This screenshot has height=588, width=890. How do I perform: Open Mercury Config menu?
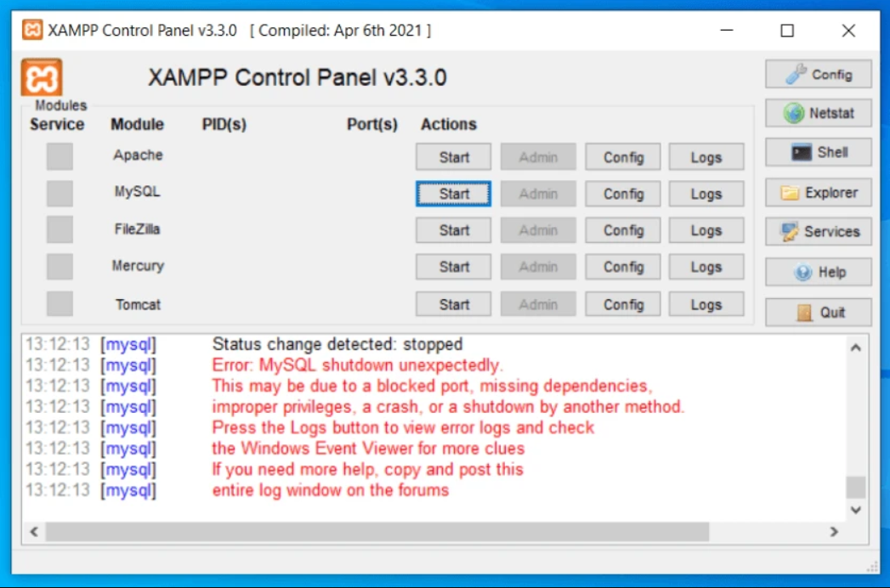[x=623, y=267]
